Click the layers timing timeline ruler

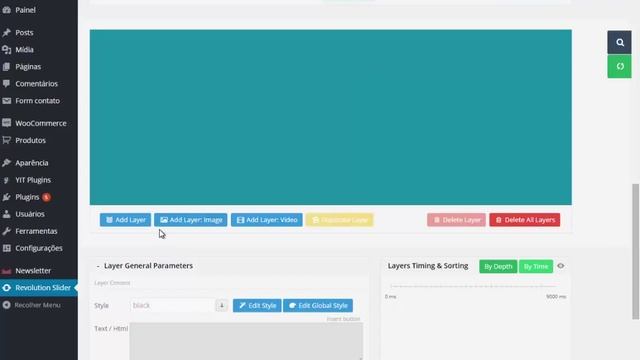pyautogui.click(x=474, y=287)
